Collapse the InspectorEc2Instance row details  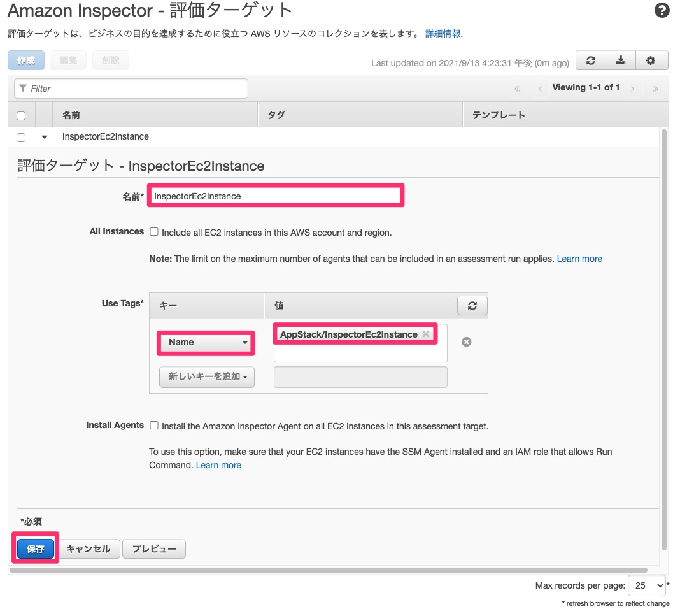click(x=43, y=136)
